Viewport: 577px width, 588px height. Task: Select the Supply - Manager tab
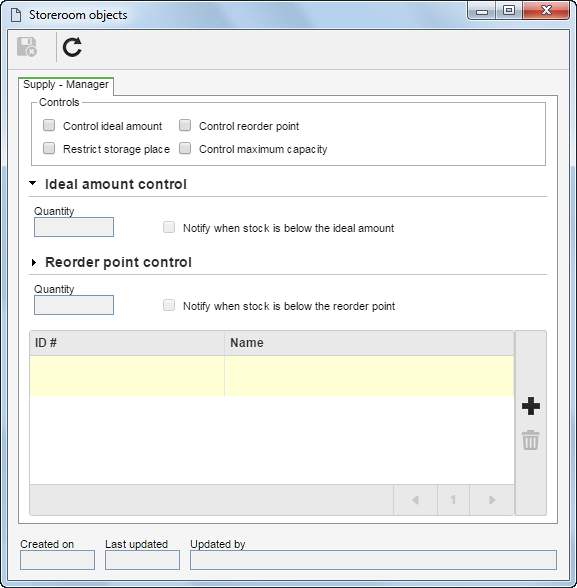pyautogui.click(x=66, y=85)
